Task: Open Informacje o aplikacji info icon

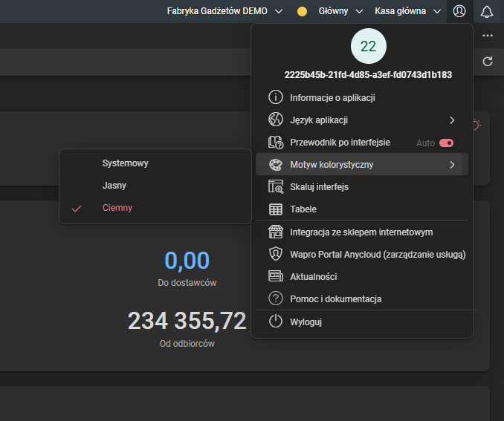Action: click(276, 97)
